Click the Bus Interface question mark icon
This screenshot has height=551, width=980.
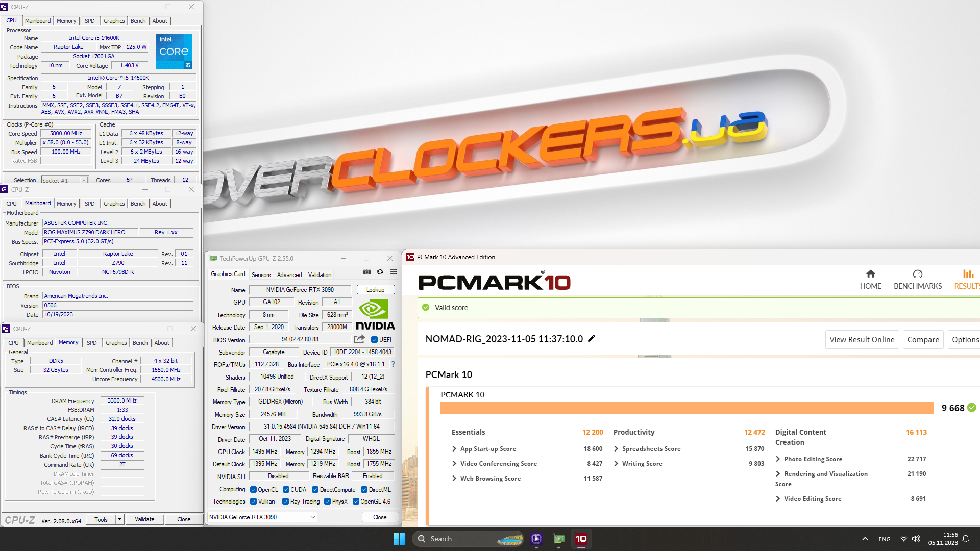click(393, 364)
